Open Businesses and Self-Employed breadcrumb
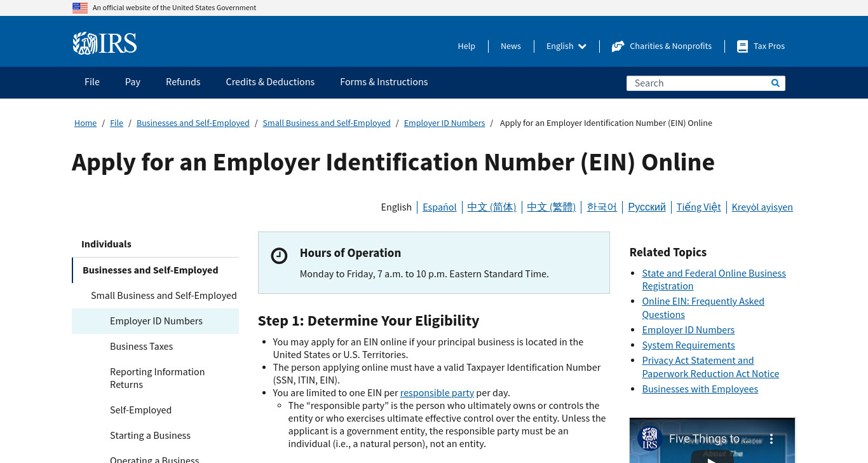This screenshot has width=868, height=463. 193,123
